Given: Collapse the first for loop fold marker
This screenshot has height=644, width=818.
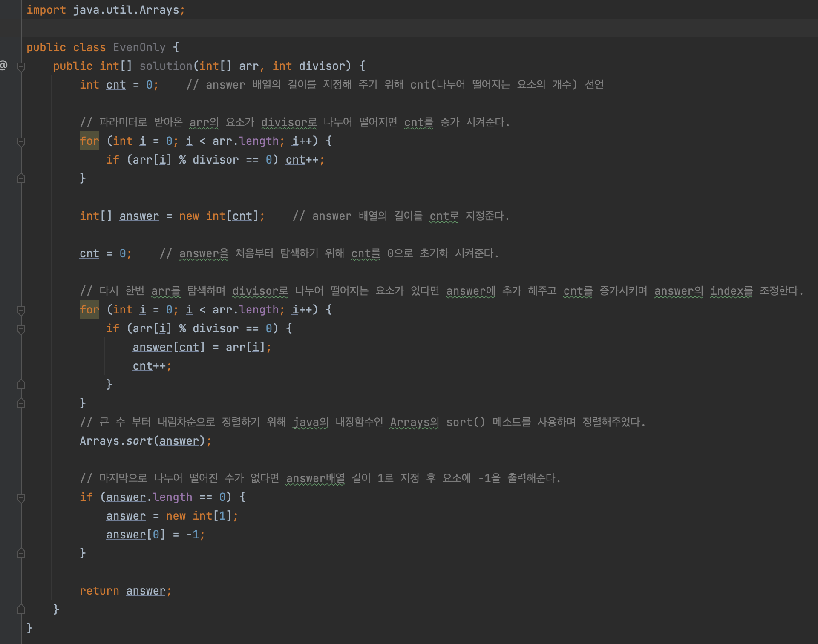Looking at the screenshot, I should pos(21,141).
